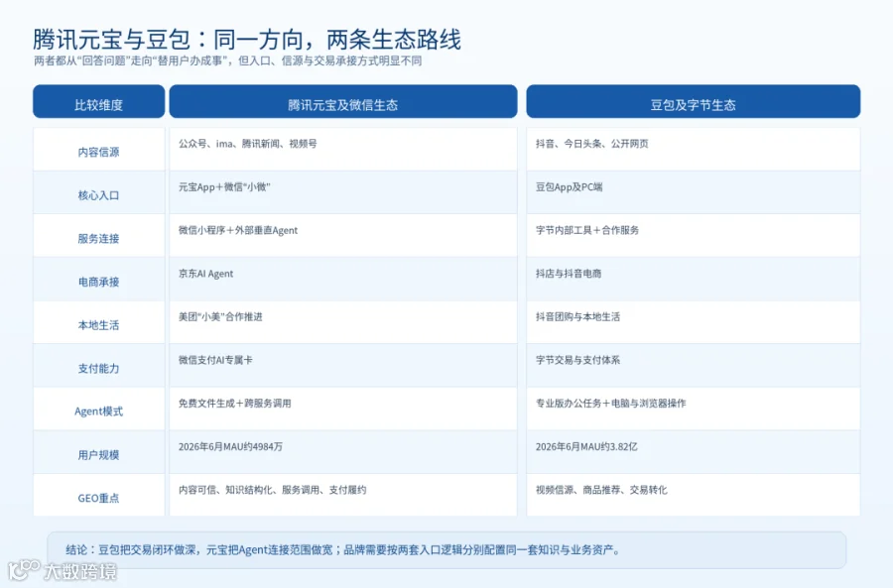
Task: Click cell 抖音、今日头条、公开网页
Action: 694,149
